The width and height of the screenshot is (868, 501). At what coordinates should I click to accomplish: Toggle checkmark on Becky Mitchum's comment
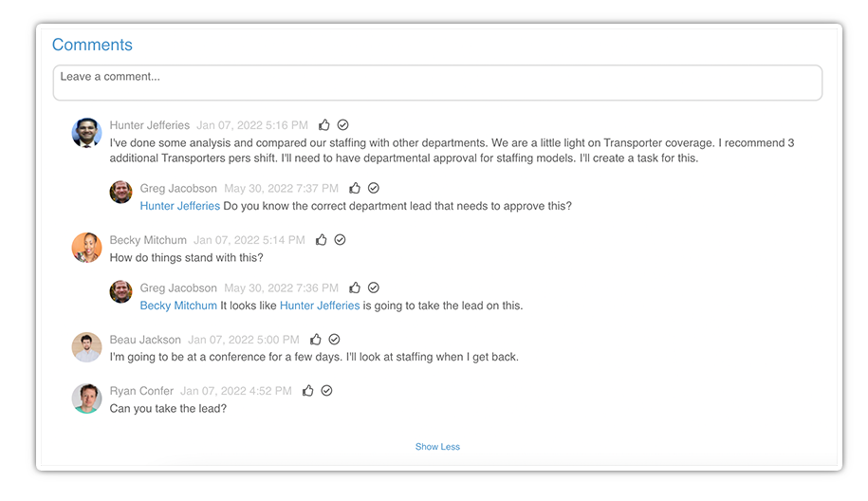coord(341,240)
